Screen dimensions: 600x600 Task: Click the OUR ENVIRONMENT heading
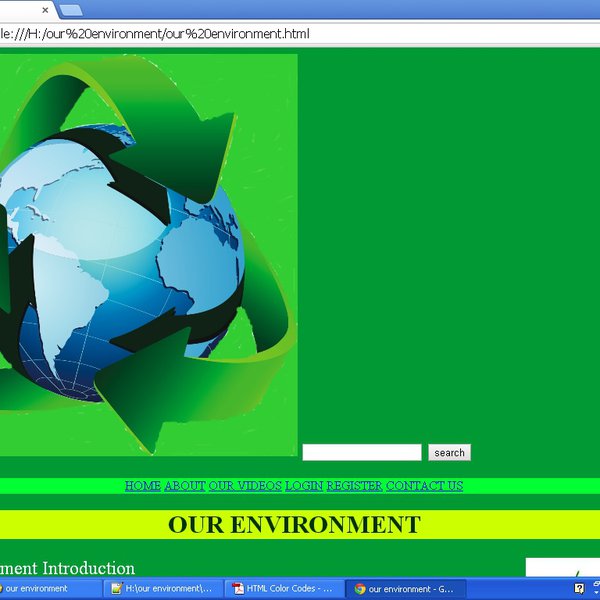(x=294, y=524)
